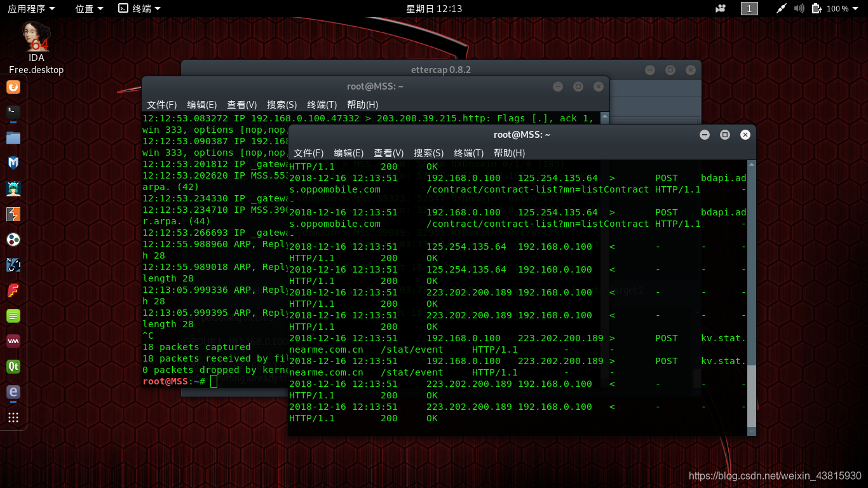
Task: Launch Maltego from the dock
Action: pyautogui.click(x=13, y=240)
